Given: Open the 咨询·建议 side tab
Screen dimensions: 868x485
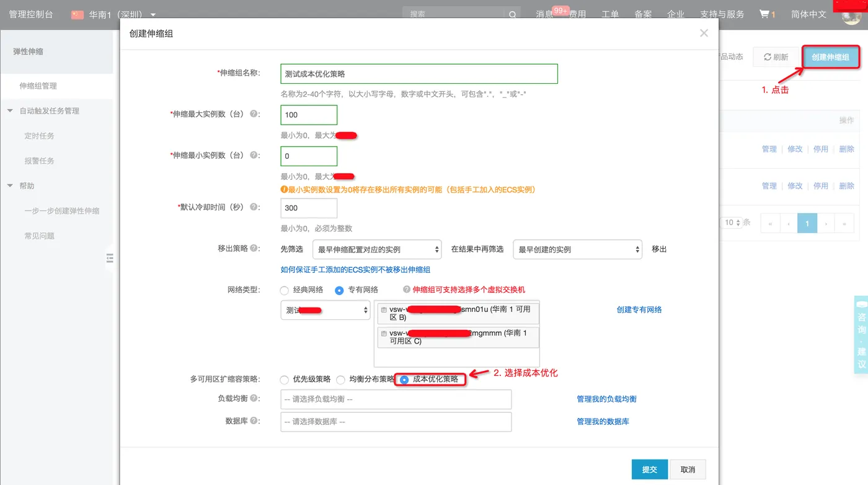Looking at the screenshot, I should click(861, 334).
